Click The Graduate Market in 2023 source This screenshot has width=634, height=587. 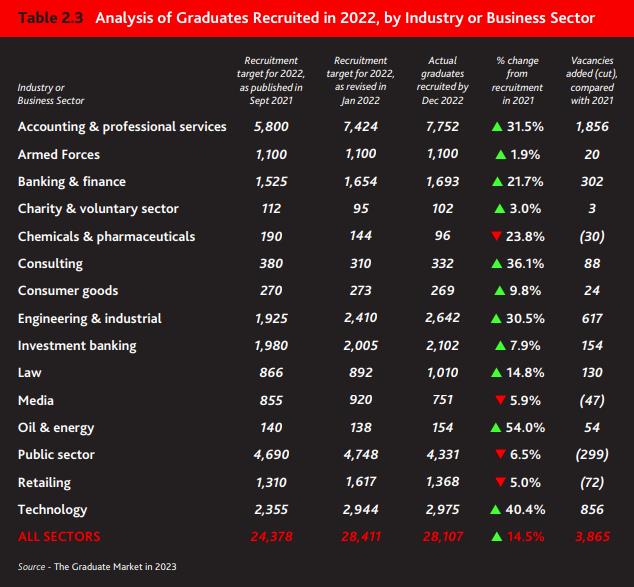click(x=115, y=567)
